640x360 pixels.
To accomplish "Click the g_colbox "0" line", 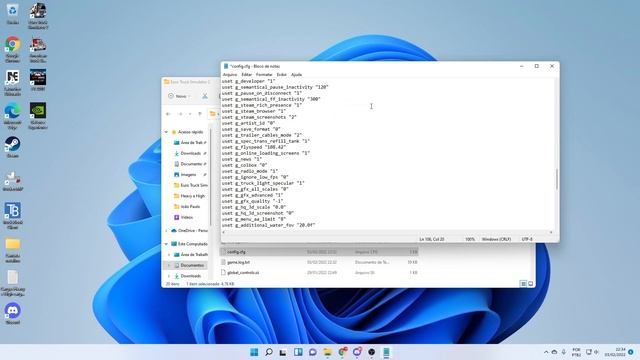I will pos(244,165).
